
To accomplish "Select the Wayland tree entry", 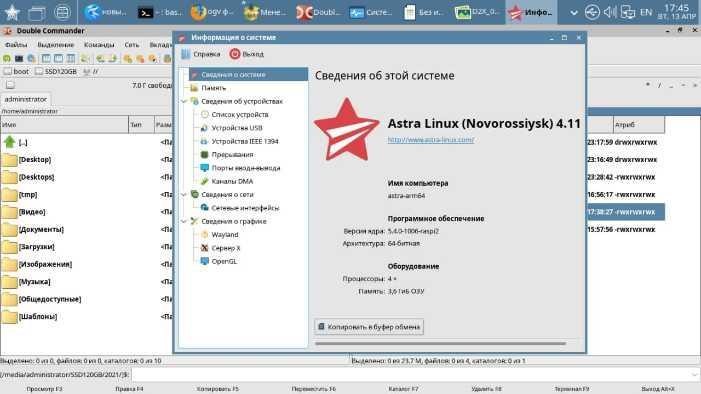I will pos(224,234).
